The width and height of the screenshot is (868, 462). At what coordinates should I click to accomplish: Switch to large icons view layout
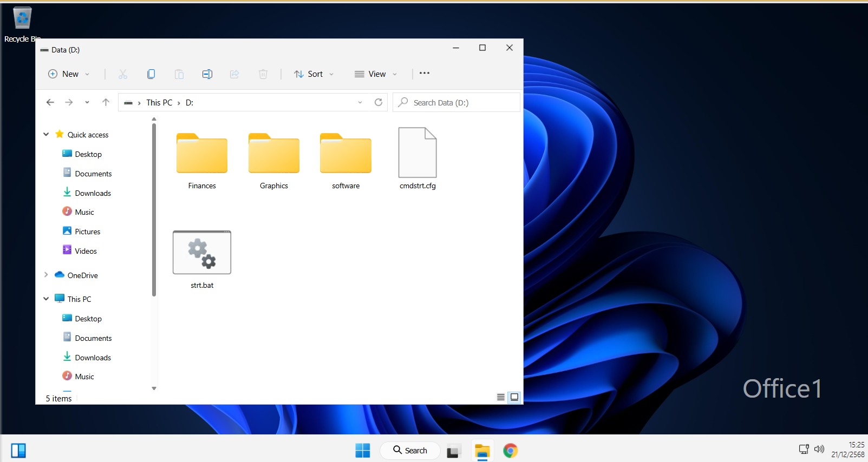point(514,397)
